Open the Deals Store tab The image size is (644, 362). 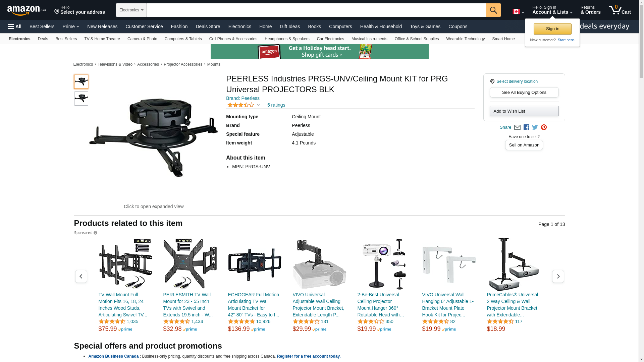pyautogui.click(x=208, y=26)
